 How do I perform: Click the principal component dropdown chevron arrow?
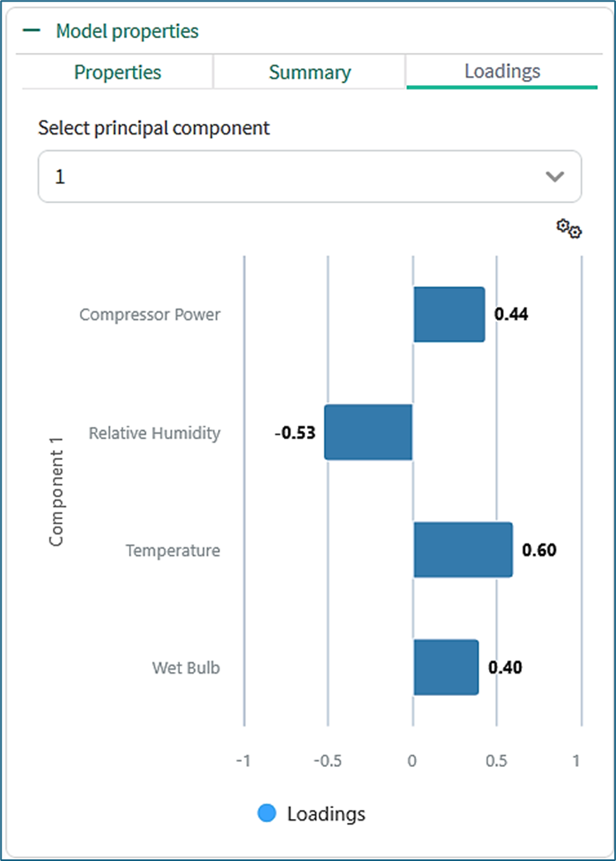point(555,177)
